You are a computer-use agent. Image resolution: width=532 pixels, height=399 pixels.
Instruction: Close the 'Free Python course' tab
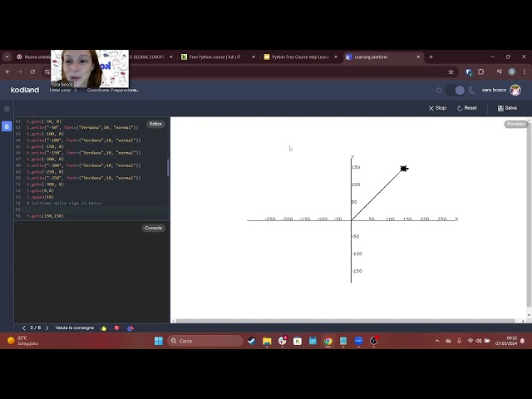pyautogui.click(x=254, y=57)
